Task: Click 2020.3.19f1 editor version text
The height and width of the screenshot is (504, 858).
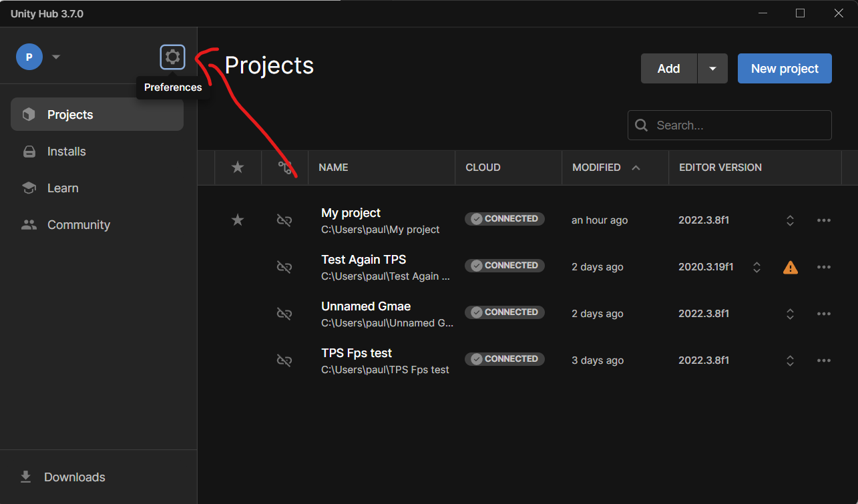Action: click(x=706, y=267)
